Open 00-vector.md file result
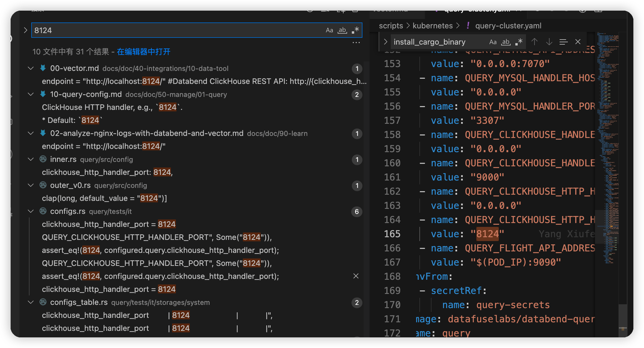644x348 pixels. point(74,68)
